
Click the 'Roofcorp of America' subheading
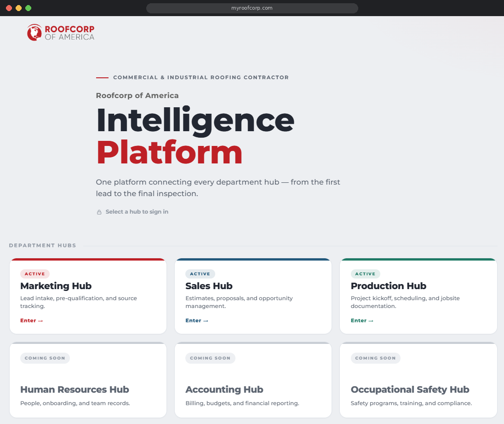(x=137, y=96)
